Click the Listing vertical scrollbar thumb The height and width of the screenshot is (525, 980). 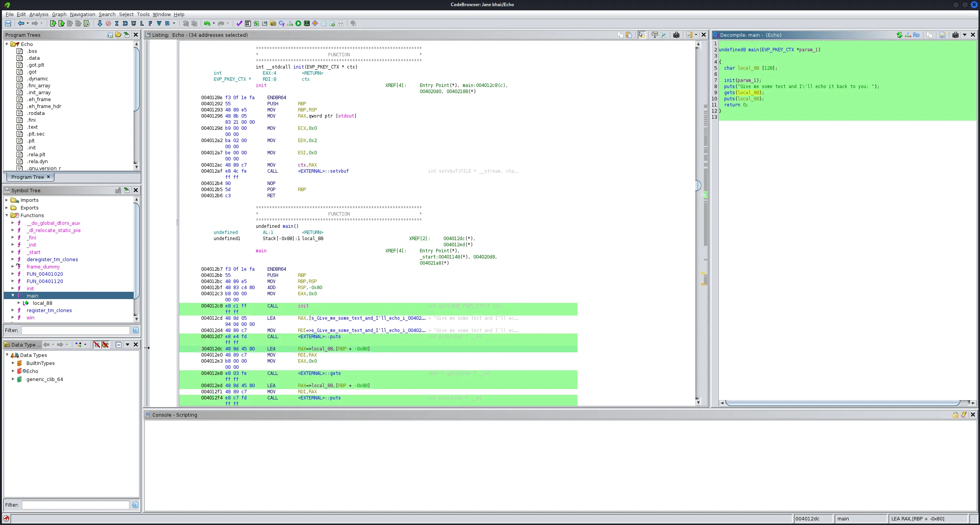698,185
